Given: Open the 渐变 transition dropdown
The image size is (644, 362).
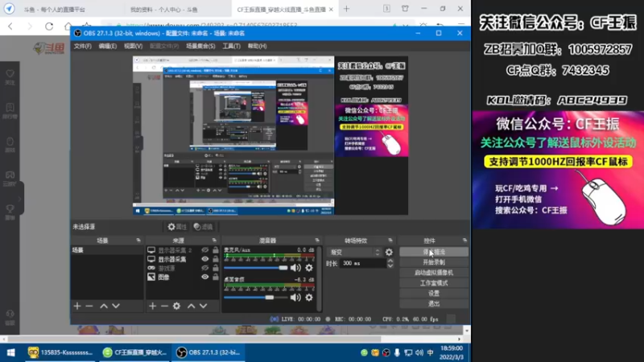Looking at the screenshot, I should click(x=354, y=253).
